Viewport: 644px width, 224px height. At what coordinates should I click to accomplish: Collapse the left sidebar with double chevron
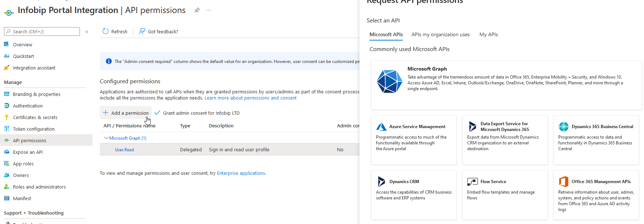coord(87,32)
